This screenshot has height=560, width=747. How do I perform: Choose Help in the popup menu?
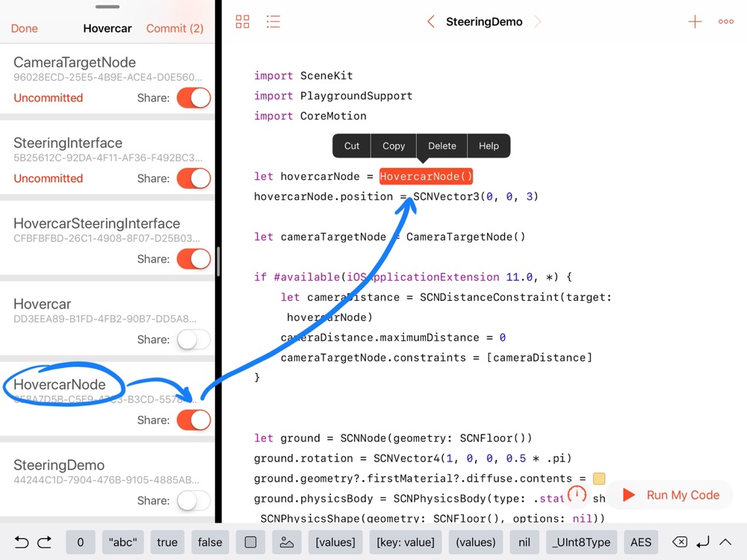489,146
